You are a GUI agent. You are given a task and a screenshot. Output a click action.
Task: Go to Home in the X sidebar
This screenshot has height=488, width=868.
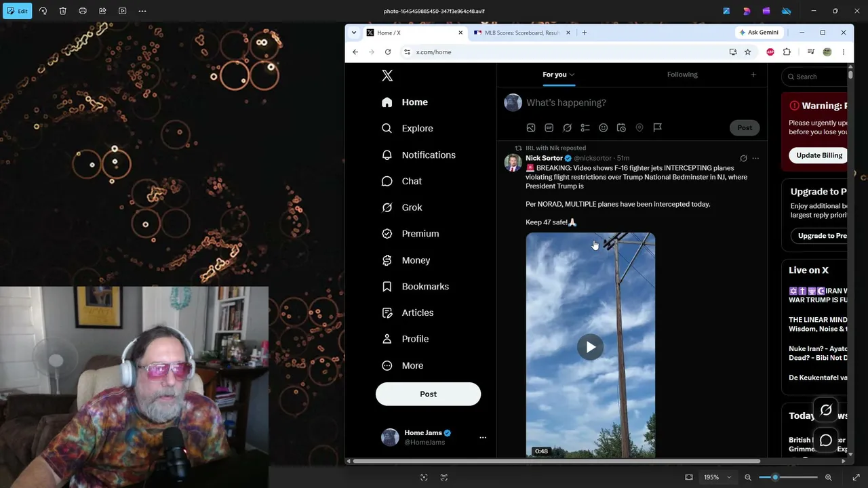click(405, 102)
